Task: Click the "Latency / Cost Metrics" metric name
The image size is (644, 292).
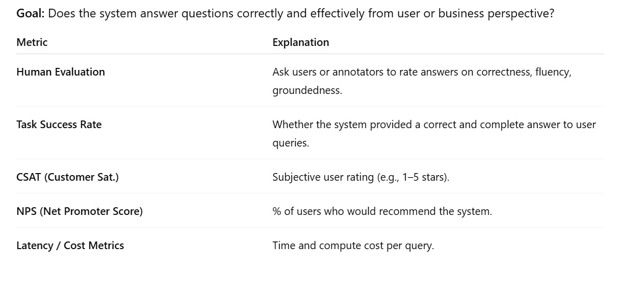Action: [x=70, y=246]
